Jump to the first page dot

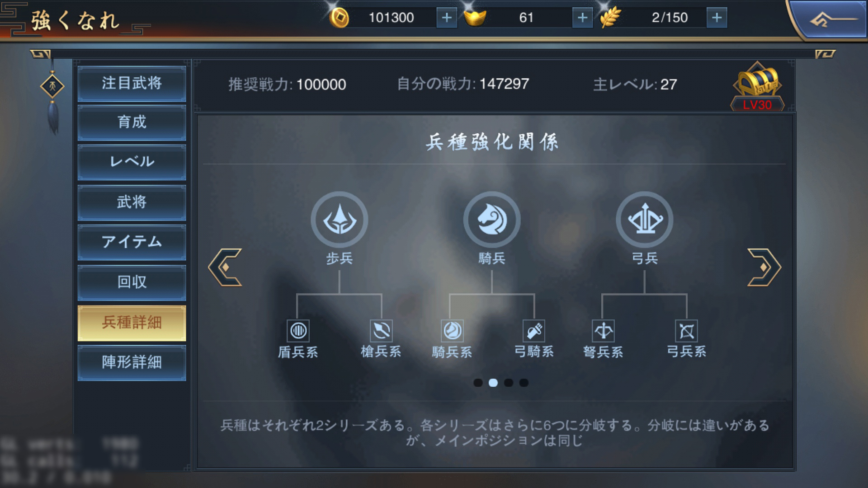[478, 383]
